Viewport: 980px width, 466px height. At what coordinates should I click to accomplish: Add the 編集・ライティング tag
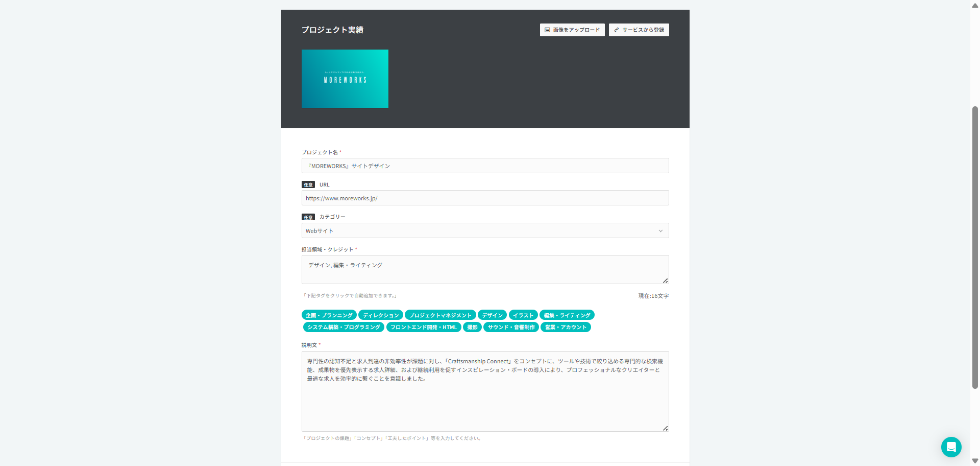pos(567,315)
